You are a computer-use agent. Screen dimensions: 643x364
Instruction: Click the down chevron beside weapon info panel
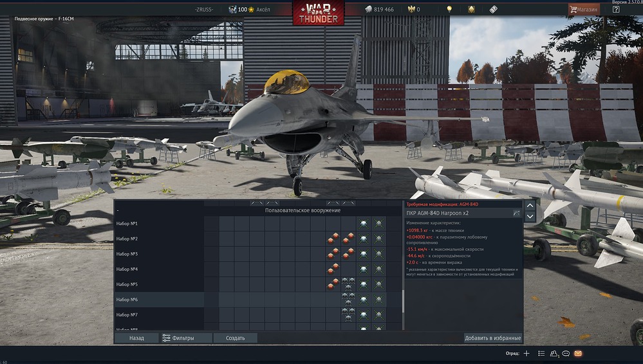pos(530,217)
